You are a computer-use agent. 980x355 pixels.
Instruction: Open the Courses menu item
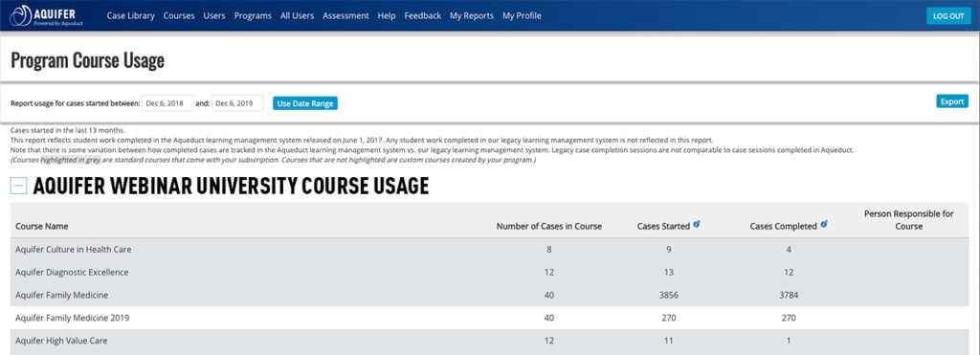(x=179, y=15)
